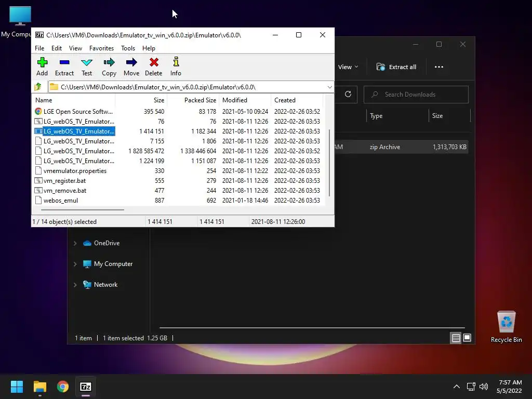Click the red Delete icon in 7-Zip
This screenshot has height=399, width=532.
pyautogui.click(x=154, y=66)
